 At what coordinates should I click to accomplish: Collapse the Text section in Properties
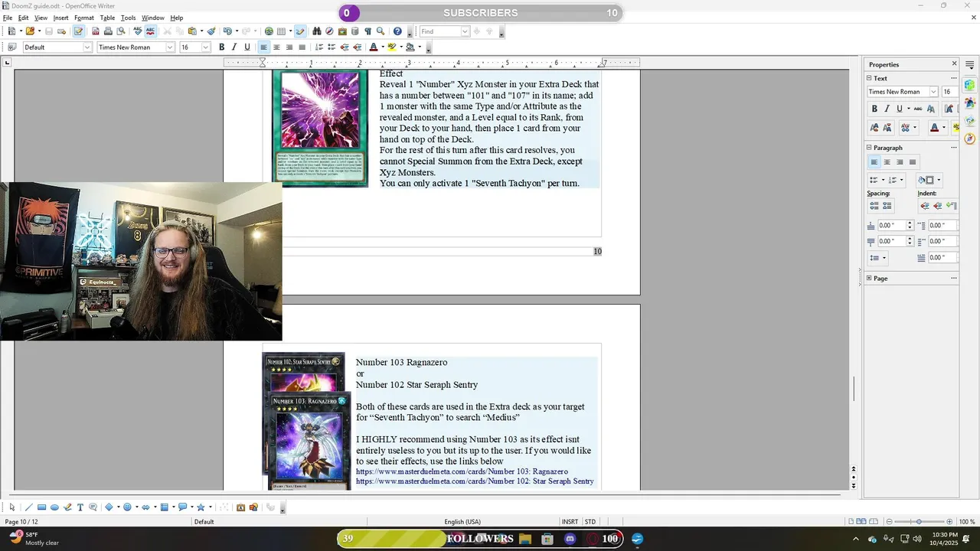point(869,78)
